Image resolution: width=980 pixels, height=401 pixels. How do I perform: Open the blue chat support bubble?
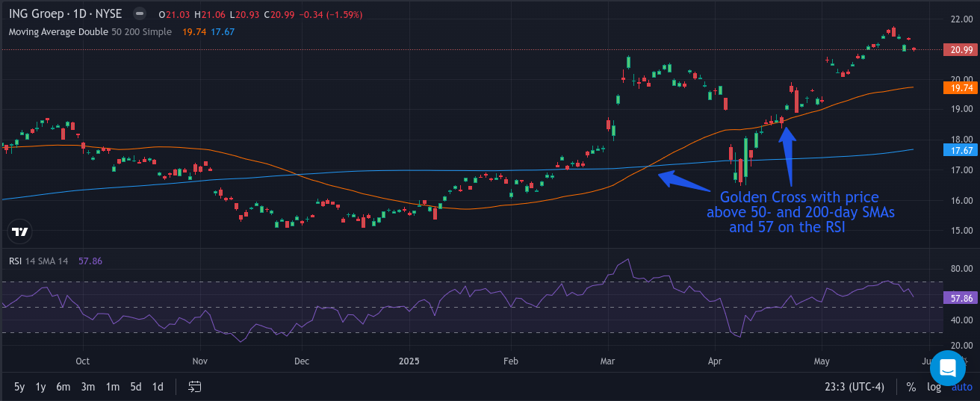[948, 367]
